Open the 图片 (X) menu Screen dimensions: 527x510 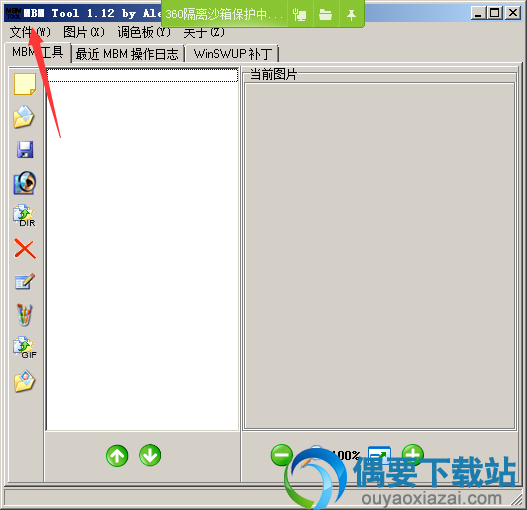[84, 32]
